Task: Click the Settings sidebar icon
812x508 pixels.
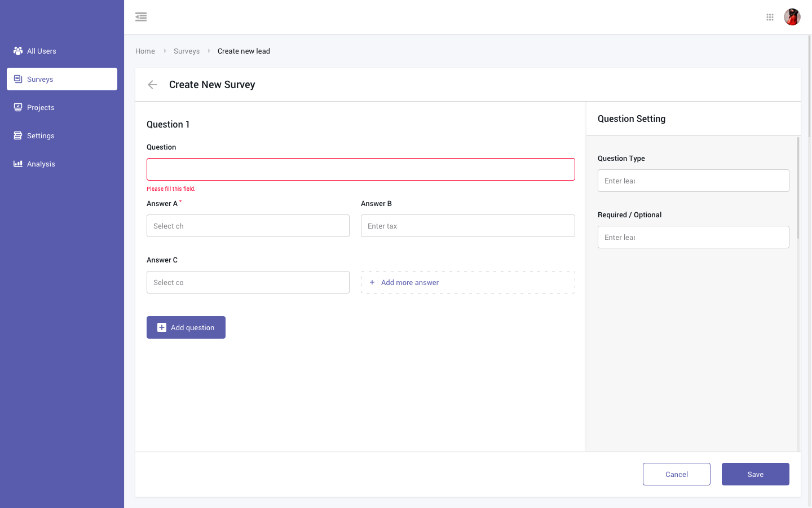Action: 18,135
